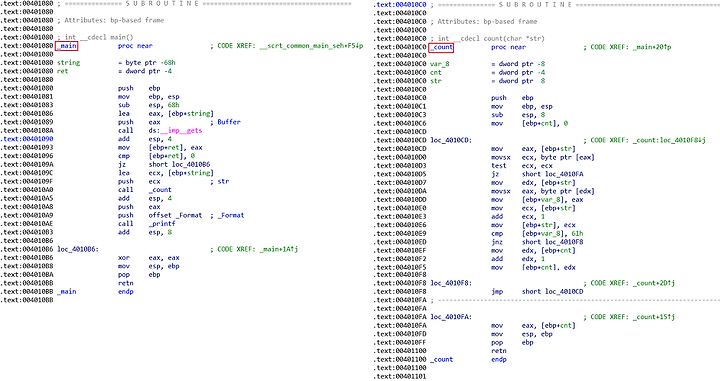Click 'mov edx, [ebp+cnt]' instruction
This screenshot has height=381, width=720.
[x=534, y=251]
